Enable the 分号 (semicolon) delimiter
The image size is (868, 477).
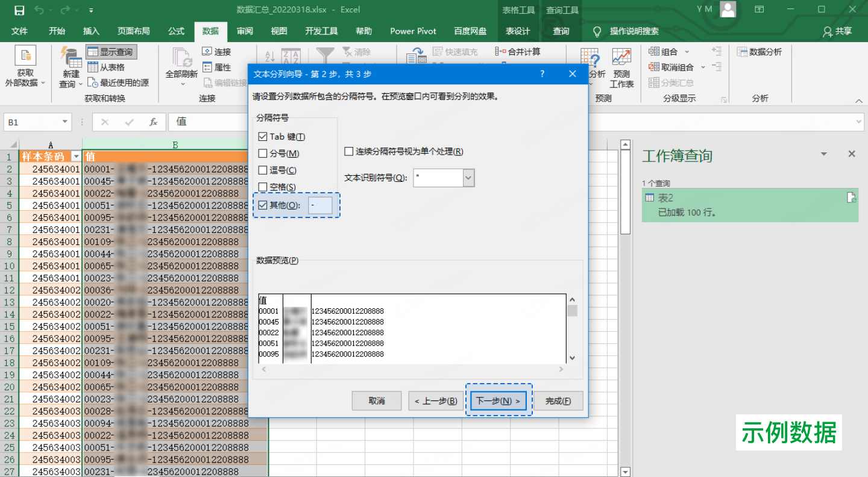(263, 153)
